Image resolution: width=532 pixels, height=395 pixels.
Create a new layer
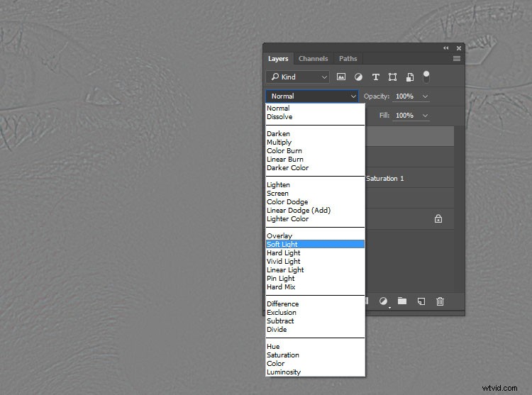click(421, 301)
